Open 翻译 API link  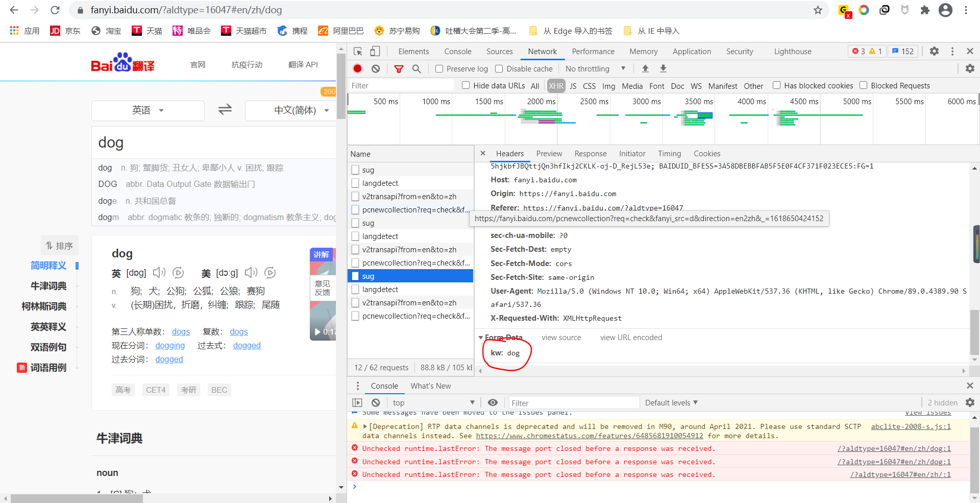point(303,64)
